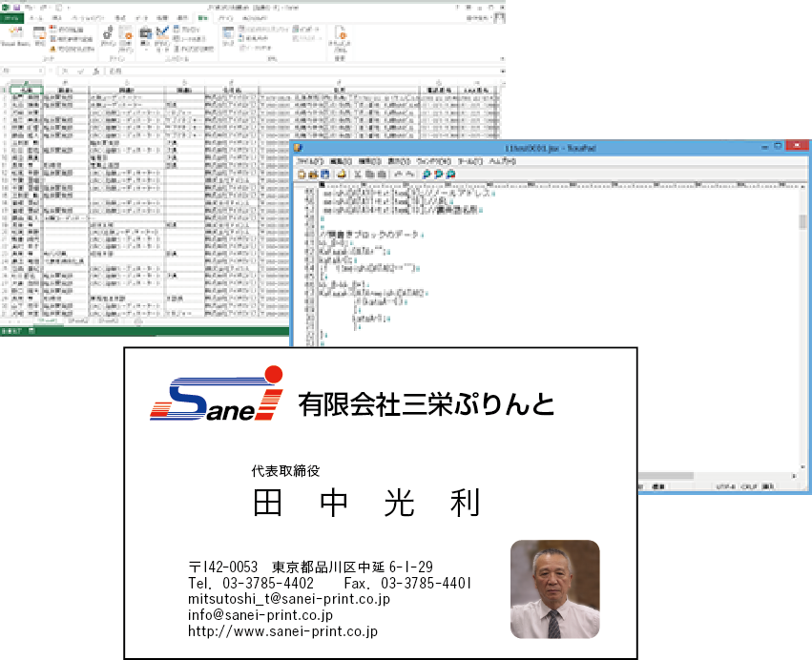Click the http://www.sanei-print.co.jp URL text

click(x=282, y=631)
